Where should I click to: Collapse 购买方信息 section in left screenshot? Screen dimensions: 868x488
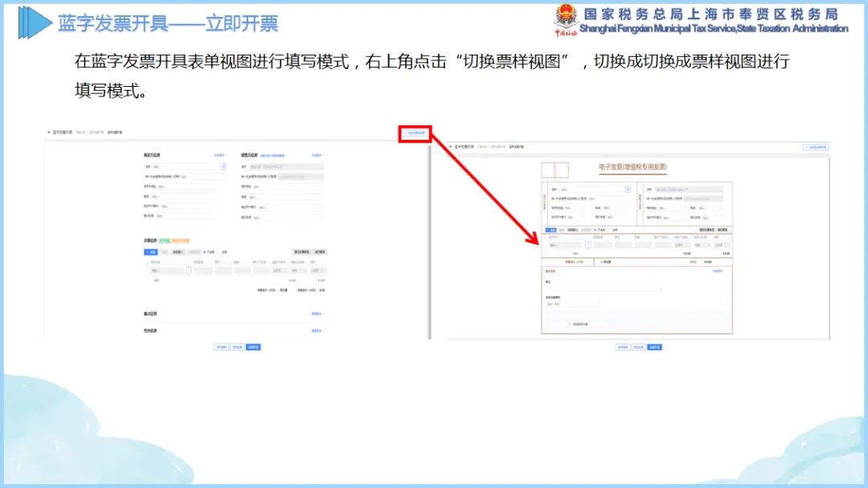[x=220, y=156]
